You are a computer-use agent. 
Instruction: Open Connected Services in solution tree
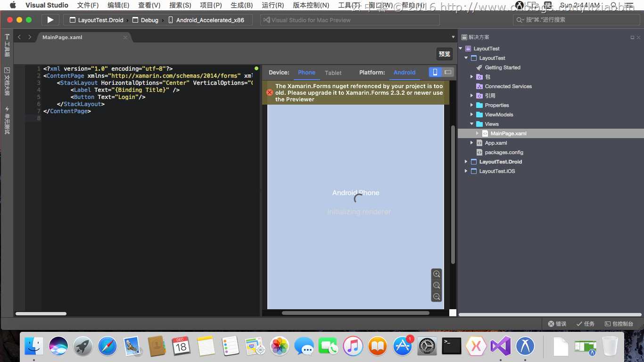508,86
